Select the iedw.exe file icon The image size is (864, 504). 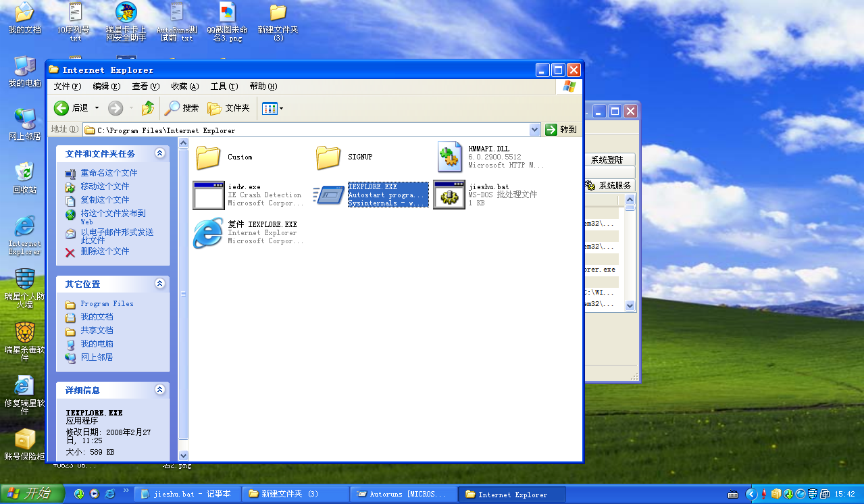click(x=208, y=195)
